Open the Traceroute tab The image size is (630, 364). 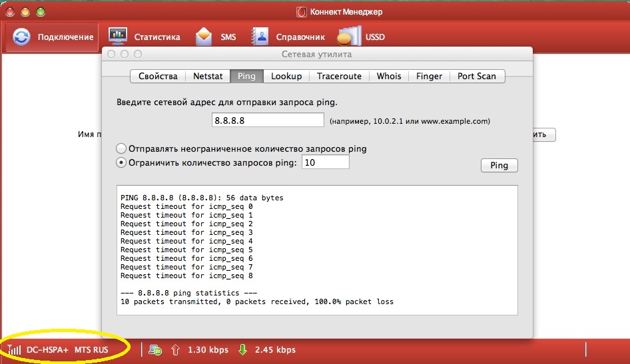pyautogui.click(x=339, y=77)
